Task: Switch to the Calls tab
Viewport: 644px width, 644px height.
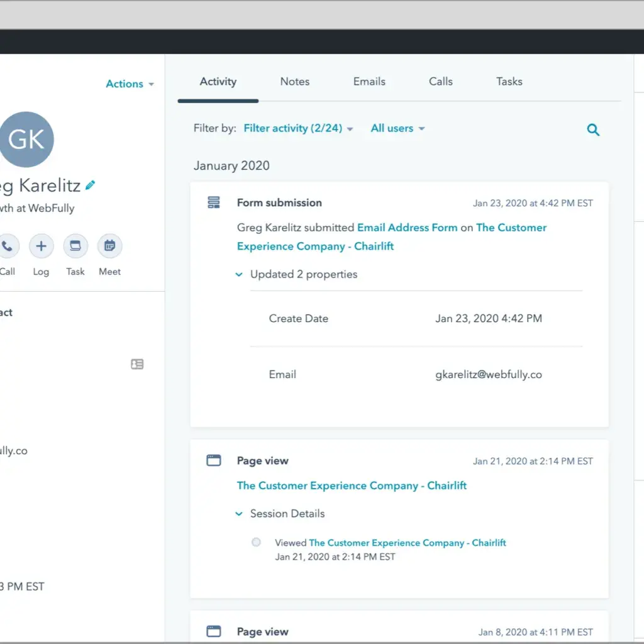Action: pyautogui.click(x=441, y=81)
